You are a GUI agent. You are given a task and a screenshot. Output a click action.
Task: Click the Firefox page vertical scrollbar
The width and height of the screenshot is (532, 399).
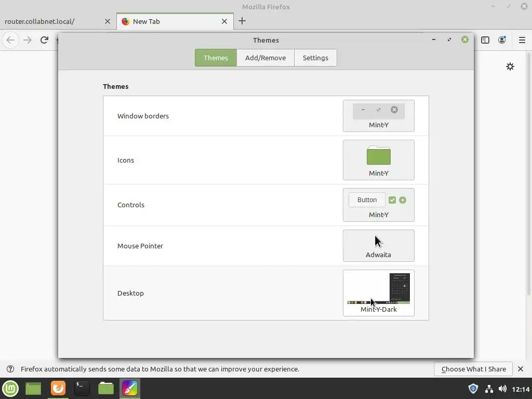tap(529, 173)
